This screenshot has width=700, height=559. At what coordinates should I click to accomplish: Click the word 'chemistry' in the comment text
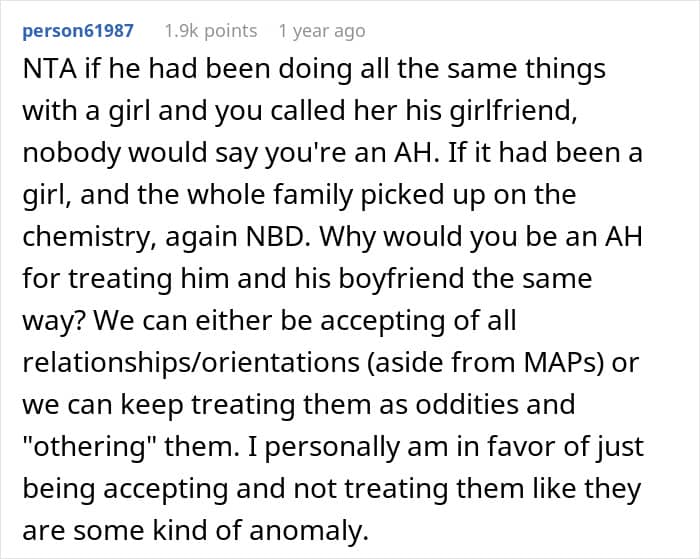85,237
